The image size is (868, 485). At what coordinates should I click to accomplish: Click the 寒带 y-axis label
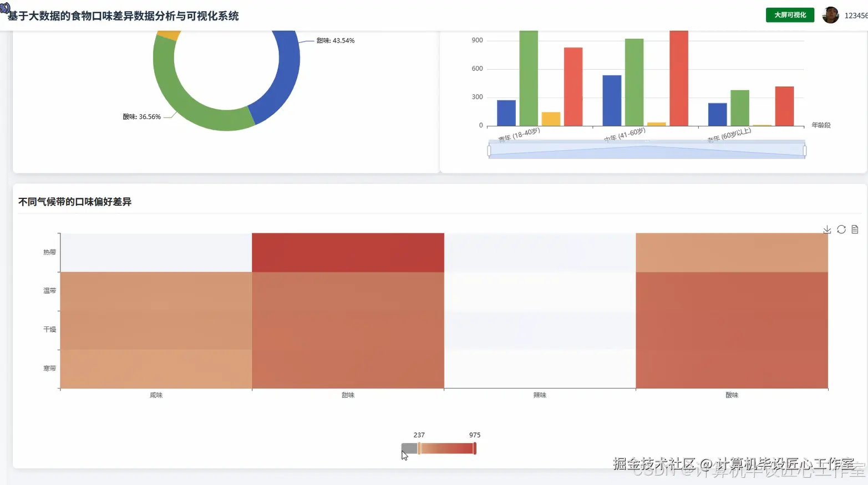(50, 369)
